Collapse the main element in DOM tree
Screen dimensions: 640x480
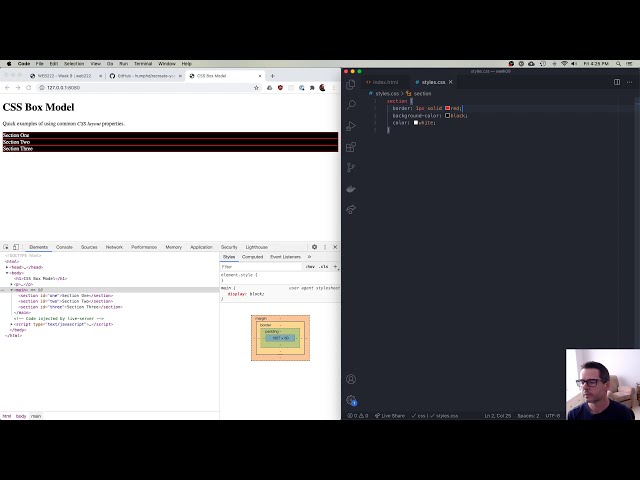[11, 290]
